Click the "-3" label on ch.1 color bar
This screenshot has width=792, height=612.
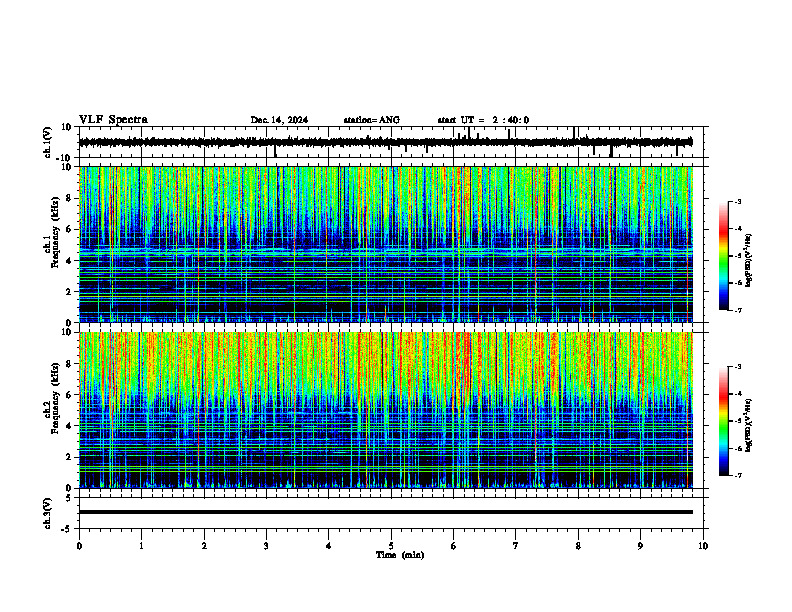click(738, 201)
